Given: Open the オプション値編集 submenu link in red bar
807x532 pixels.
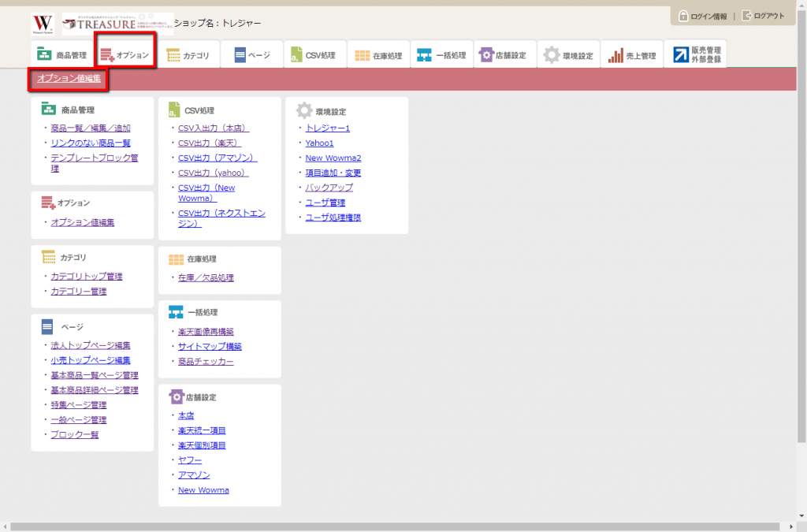Looking at the screenshot, I should click(69, 79).
